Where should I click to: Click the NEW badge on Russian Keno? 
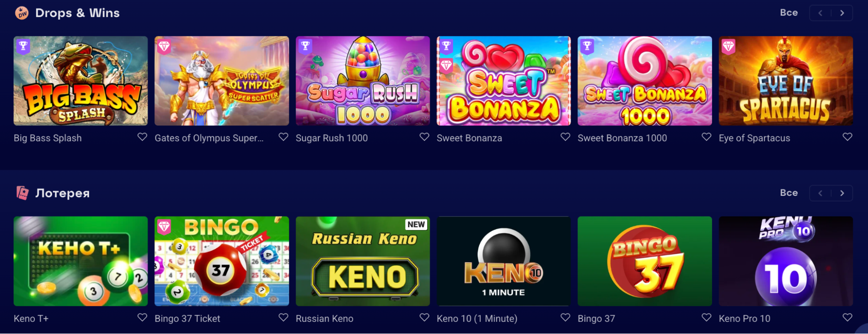click(416, 225)
